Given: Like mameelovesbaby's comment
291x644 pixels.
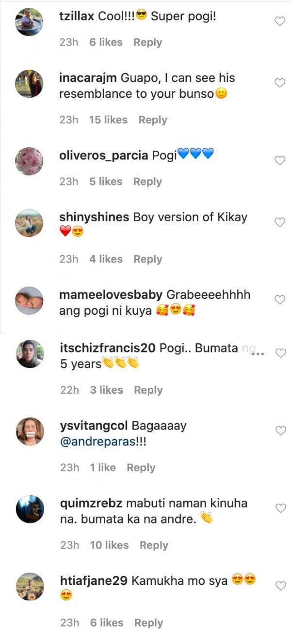Looking at the screenshot, I should [x=280, y=300].
